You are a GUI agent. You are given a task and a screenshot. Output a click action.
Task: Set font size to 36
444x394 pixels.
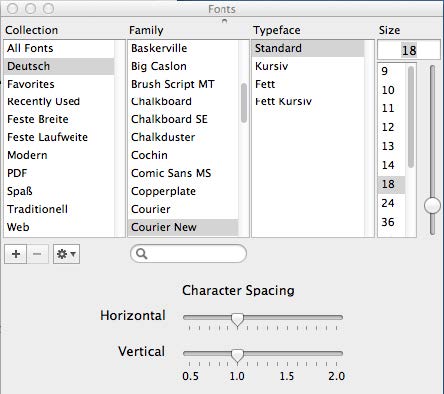pos(391,222)
